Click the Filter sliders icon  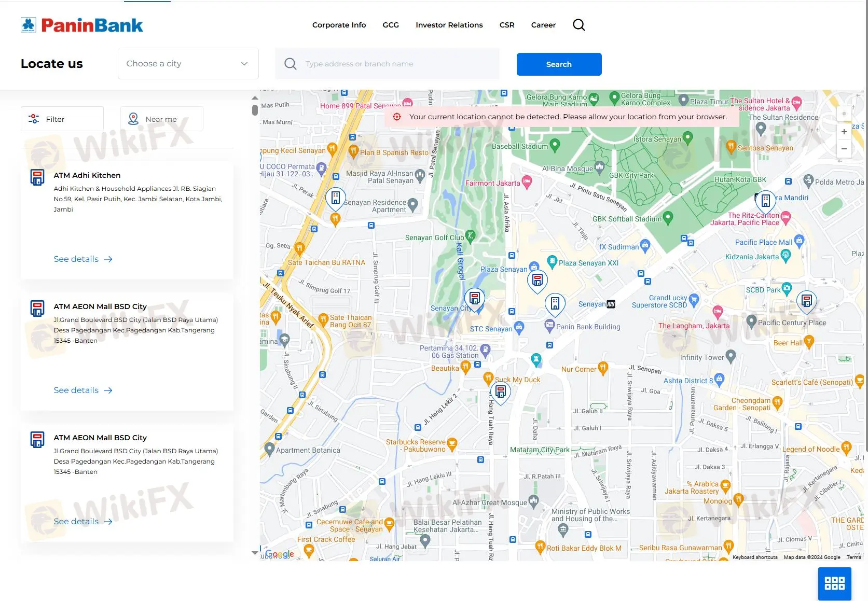[x=34, y=119]
